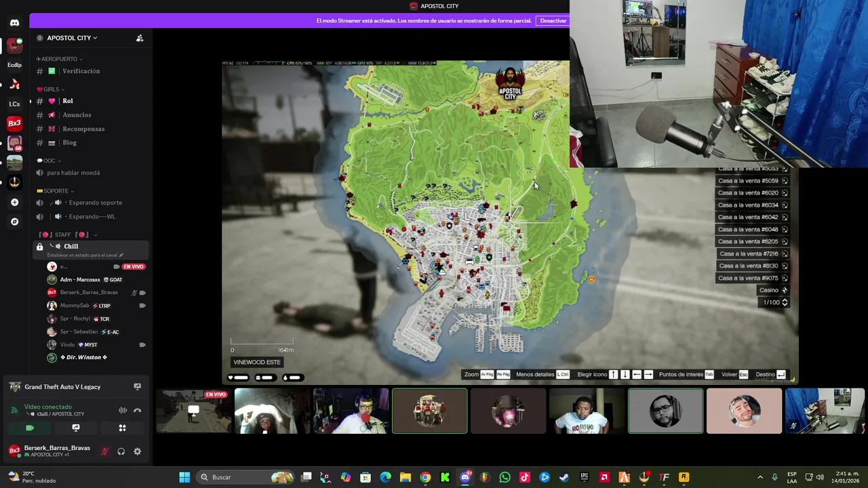Open Discord icon in taskbar
Viewport: 868px width, 488px height.
pos(465,477)
